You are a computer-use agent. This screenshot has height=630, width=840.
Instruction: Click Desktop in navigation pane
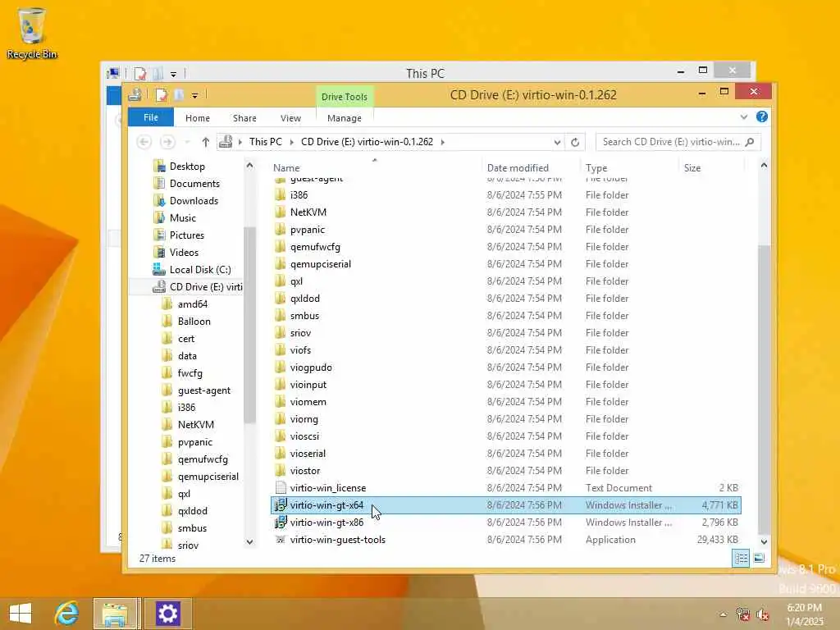point(187,167)
